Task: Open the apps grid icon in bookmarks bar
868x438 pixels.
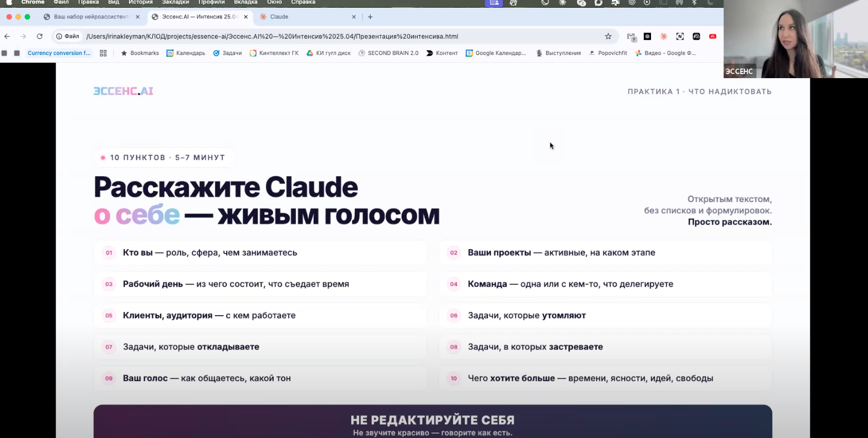Action: tap(103, 53)
